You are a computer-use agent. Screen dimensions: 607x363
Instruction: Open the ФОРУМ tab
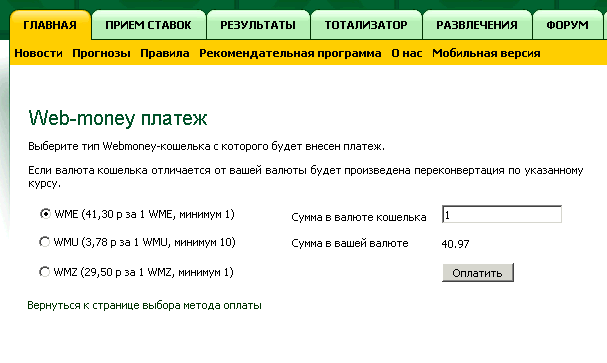coord(568,25)
